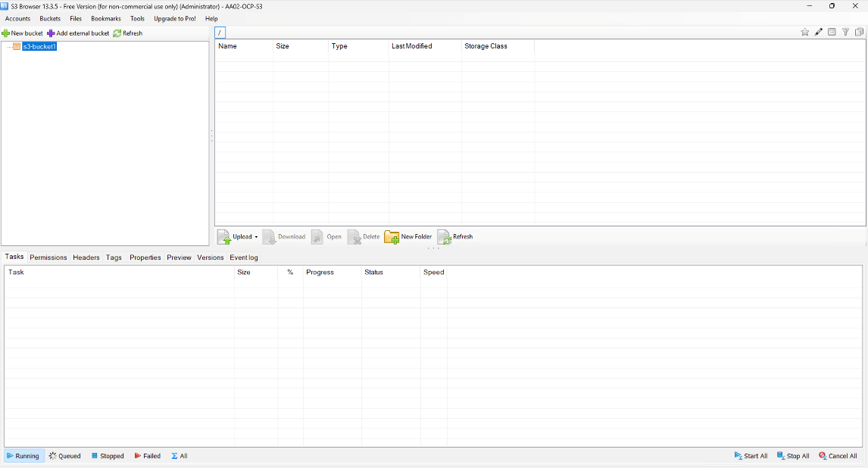Click the Status column header
868x468 pixels.
(391, 272)
